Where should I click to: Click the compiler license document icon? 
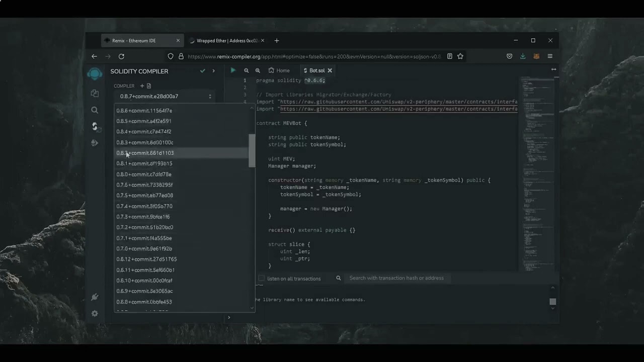coord(148,86)
